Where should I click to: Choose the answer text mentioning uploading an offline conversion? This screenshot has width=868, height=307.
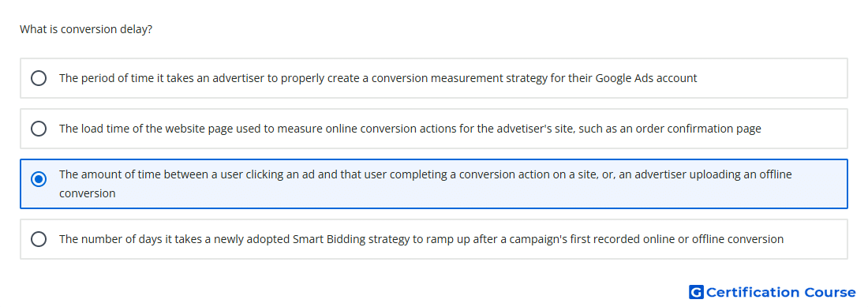[x=425, y=184]
